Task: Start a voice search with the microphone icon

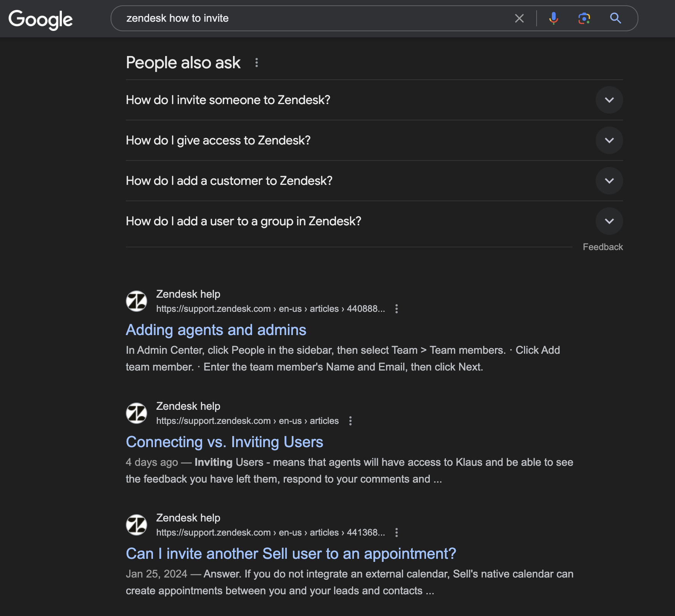Action: pos(553,18)
